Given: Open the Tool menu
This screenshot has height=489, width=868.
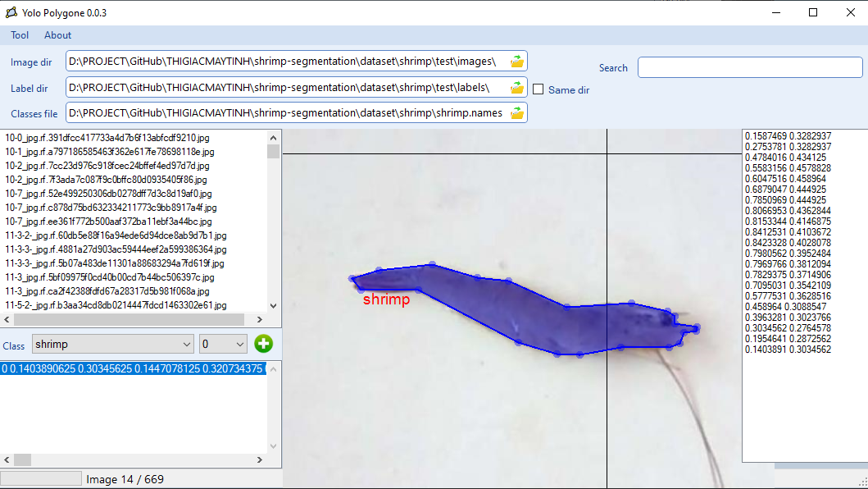Looking at the screenshot, I should click(x=20, y=35).
